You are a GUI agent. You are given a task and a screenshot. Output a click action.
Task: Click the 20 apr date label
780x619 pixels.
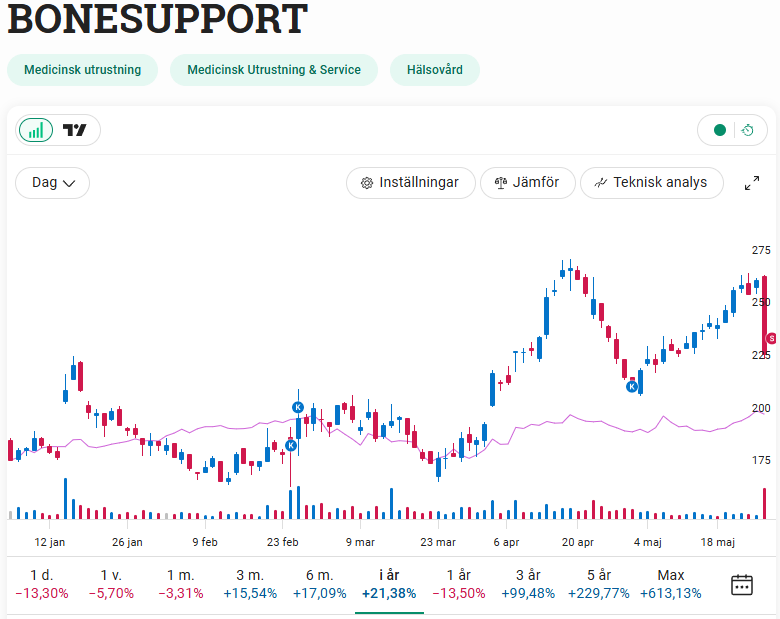click(578, 542)
